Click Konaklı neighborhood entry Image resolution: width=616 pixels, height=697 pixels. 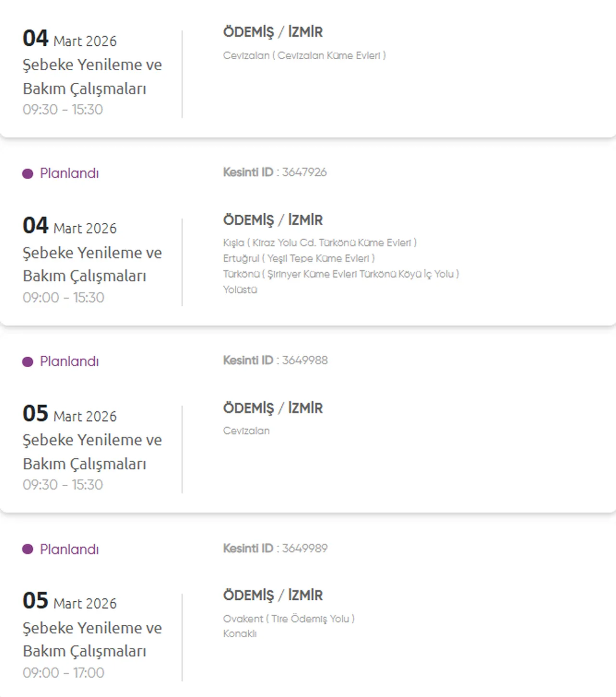240,634
